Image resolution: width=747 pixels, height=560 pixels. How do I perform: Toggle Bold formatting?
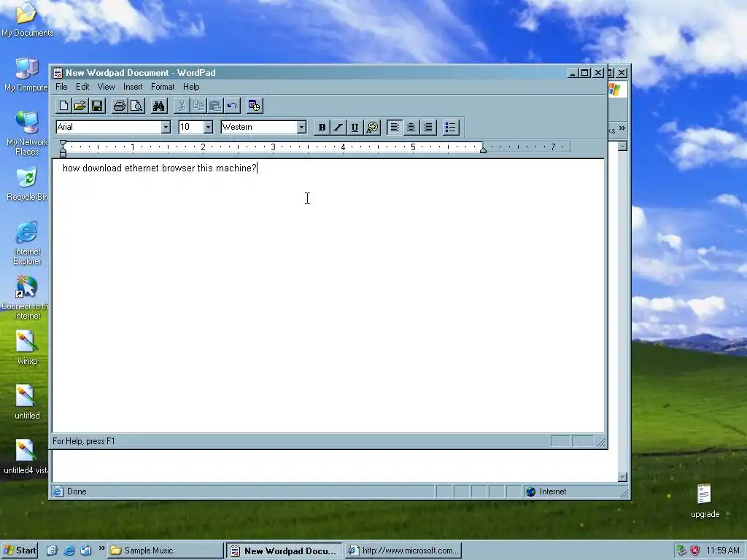click(322, 127)
